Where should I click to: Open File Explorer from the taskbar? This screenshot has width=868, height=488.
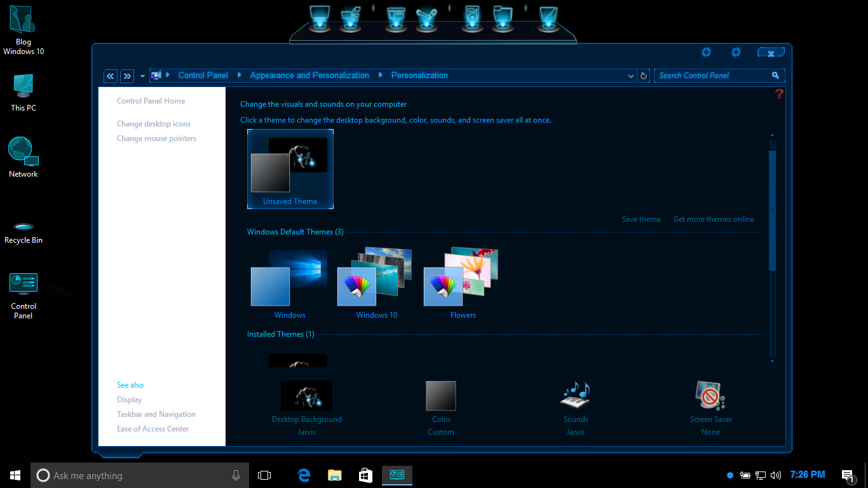pos(335,475)
